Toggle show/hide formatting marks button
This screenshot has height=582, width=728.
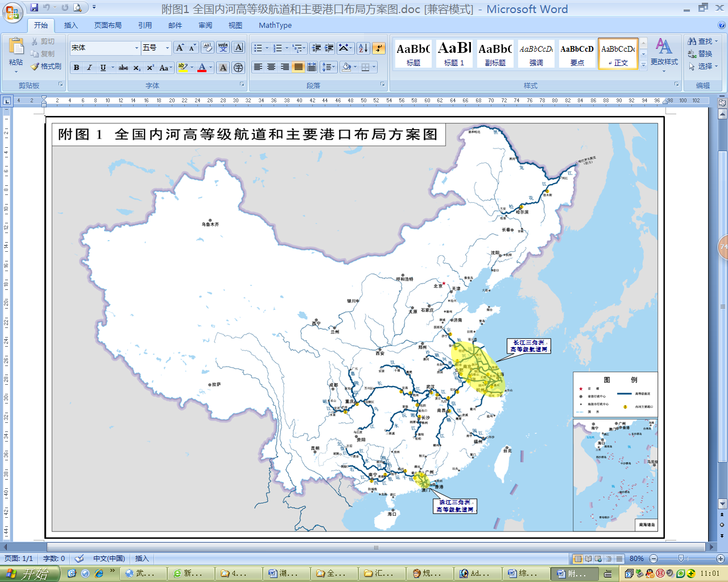pos(379,48)
